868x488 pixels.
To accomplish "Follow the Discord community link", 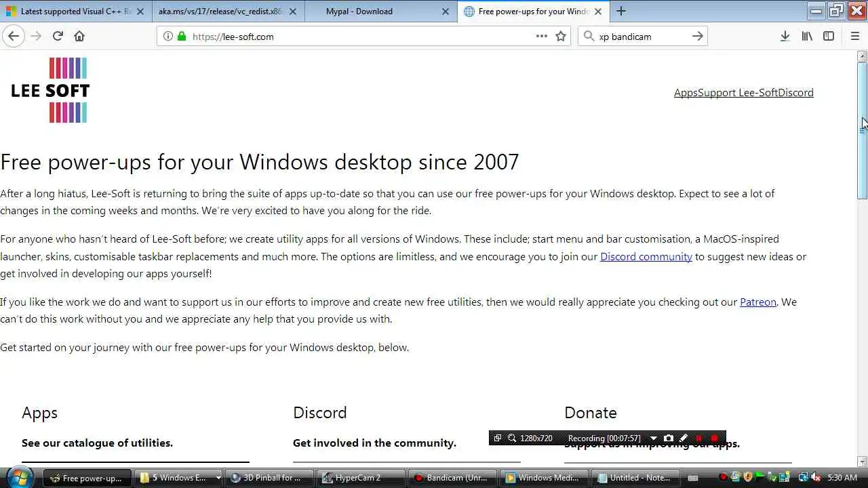I will [646, 256].
